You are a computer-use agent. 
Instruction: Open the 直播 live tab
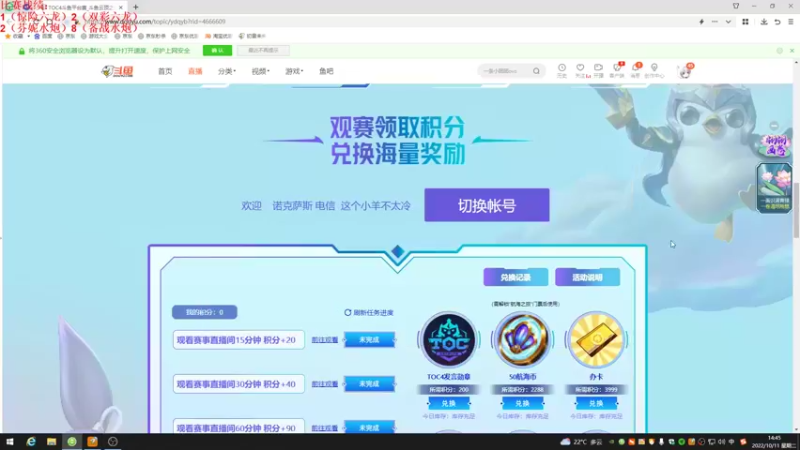pos(195,71)
